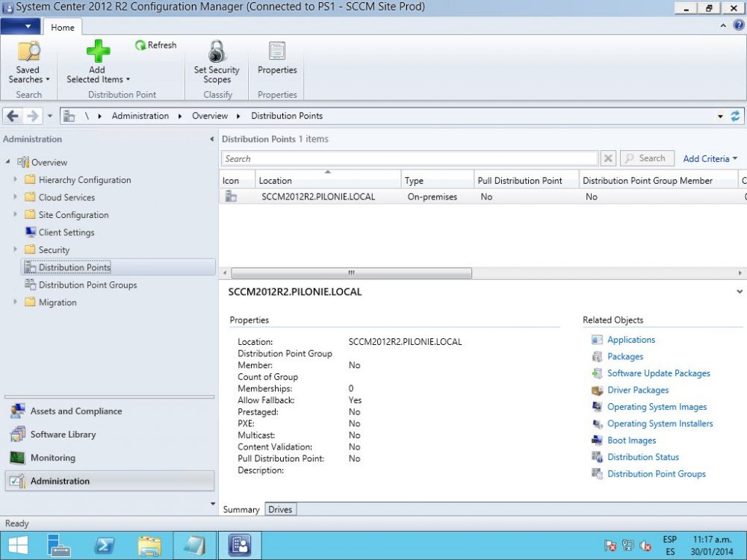Go forward with the forward arrow
This screenshot has height=560, width=747.
coord(32,116)
